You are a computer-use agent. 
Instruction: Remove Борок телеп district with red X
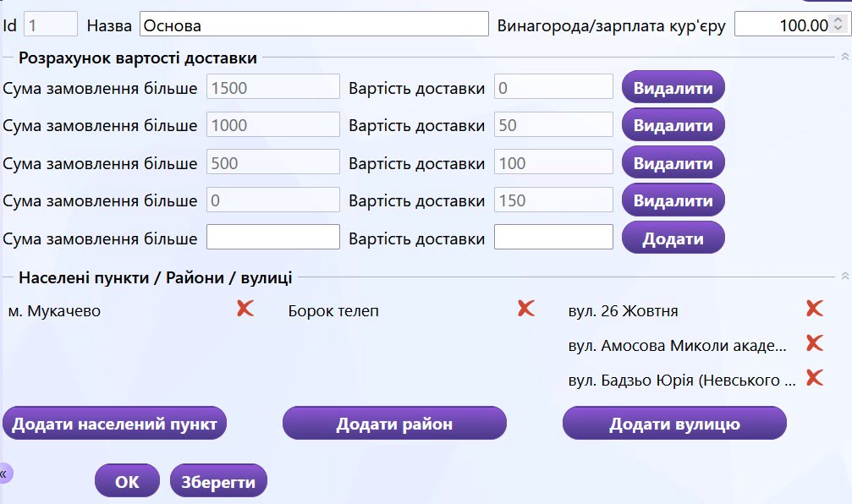tap(526, 309)
